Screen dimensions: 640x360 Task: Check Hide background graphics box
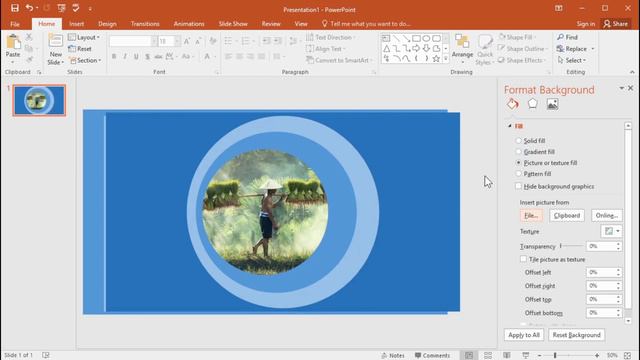click(518, 186)
